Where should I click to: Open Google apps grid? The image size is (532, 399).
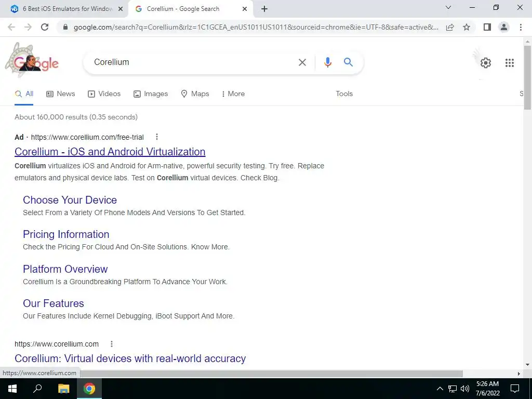510,63
